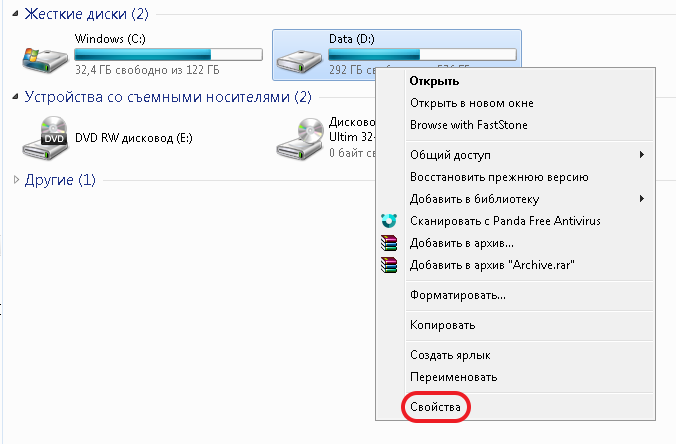The image size is (676, 444).
Task: Click WinRAR icon beside Archive.rar entry
Action: tap(389, 265)
